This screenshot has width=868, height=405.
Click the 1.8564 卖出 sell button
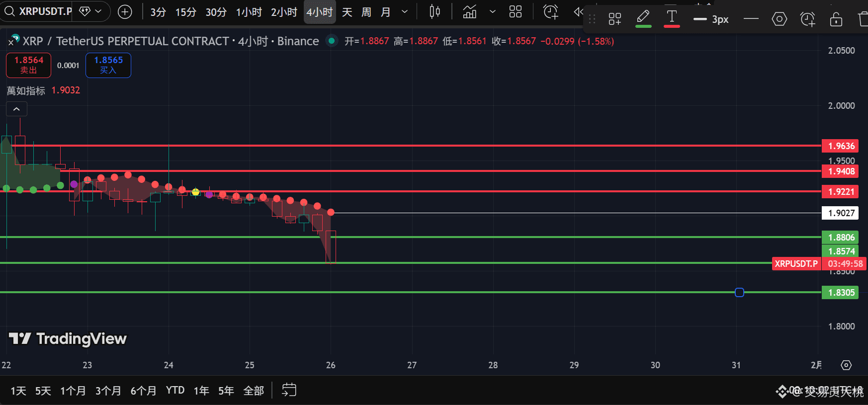click(28, 65)
